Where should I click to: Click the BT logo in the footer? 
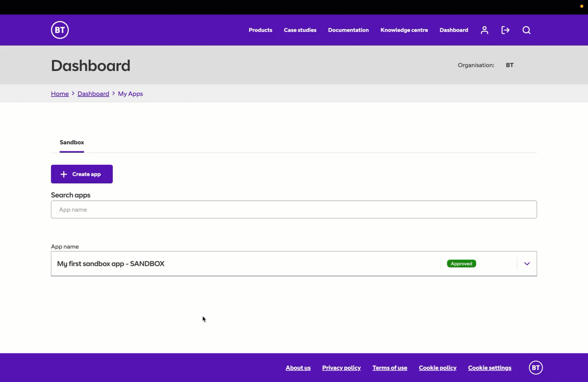[535, 368]
